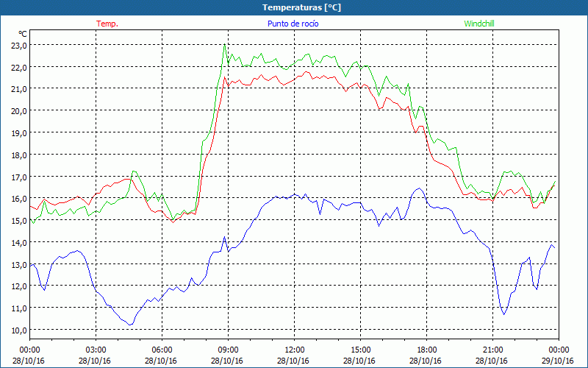This screenshot has height=368, width=588.
Task: Click the 21,0 y-axis value
Action: pos(18,89)
